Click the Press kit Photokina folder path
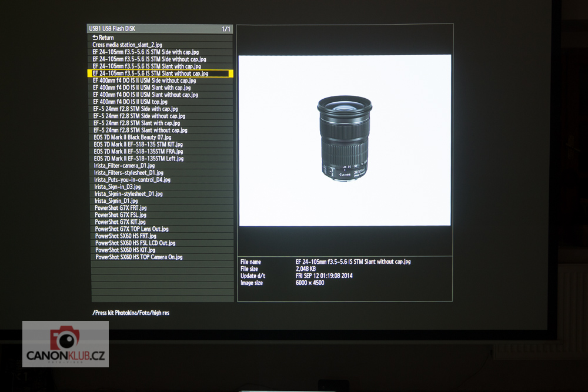The image size is (588, 392). point(131,313)
